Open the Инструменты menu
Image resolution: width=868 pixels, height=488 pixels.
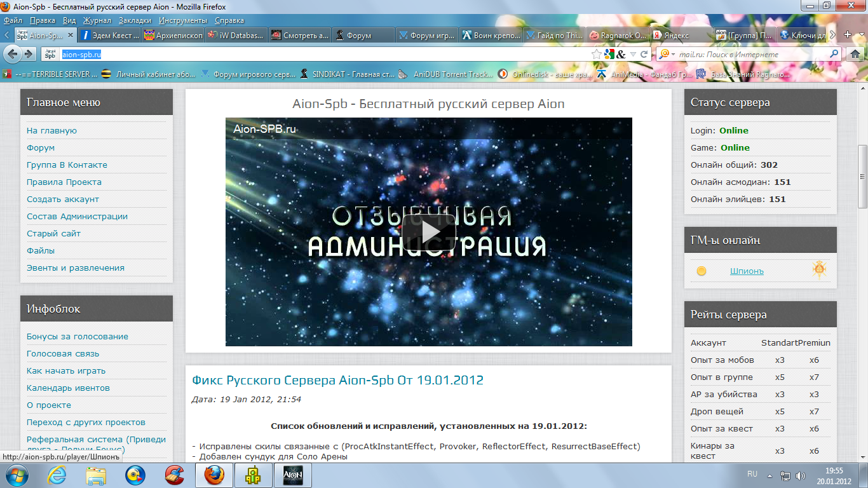point(183,20)
